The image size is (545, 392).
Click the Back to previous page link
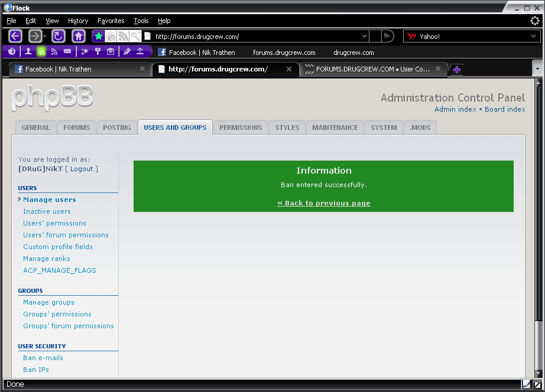click(323, 203)
